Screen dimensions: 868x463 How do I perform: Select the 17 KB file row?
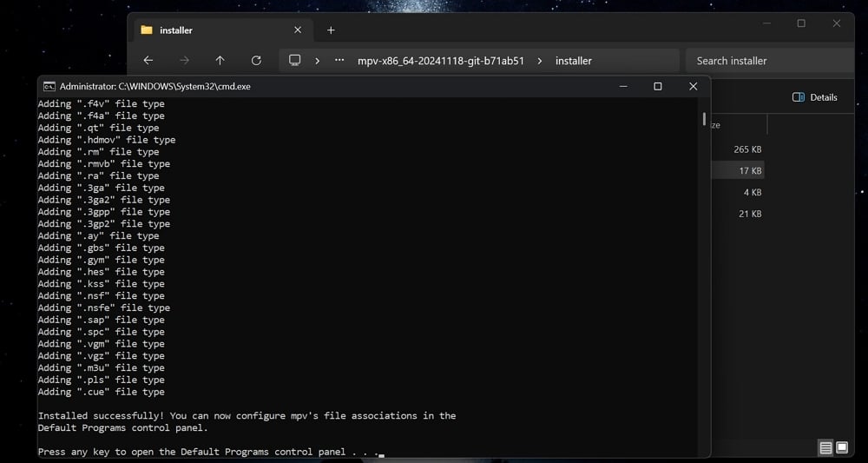[738, 170]
